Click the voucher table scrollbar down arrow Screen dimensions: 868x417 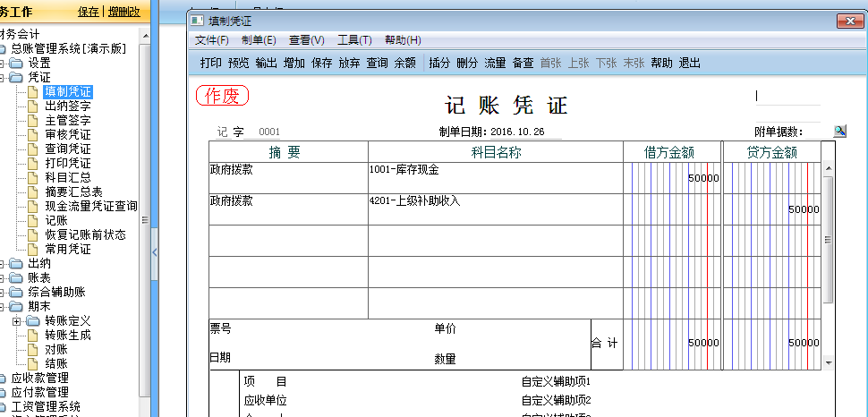click(x=828, y=362)
